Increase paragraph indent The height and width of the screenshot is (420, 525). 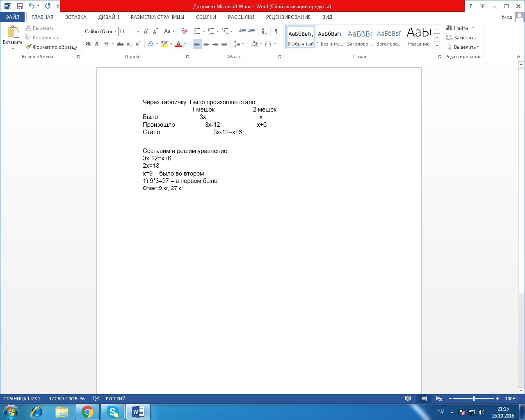coord(251,31)
